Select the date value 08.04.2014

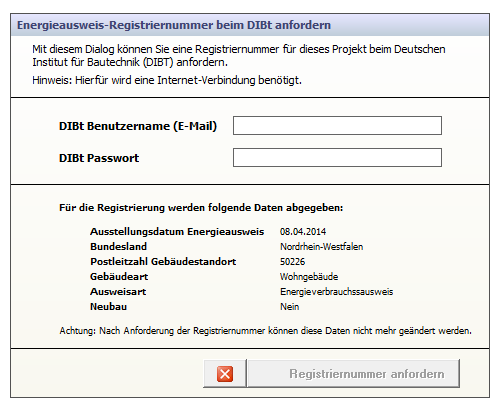303,232
